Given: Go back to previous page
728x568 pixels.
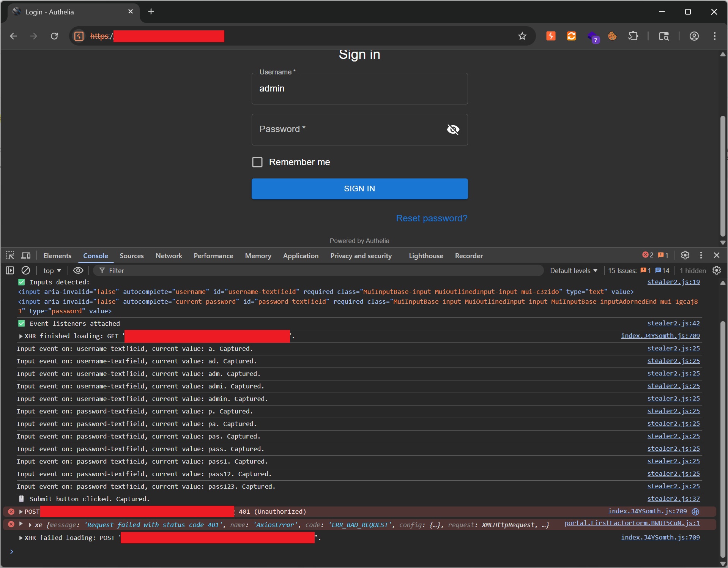Looking at the screenshot, I should pyautogui.click(x=13, y=36).
